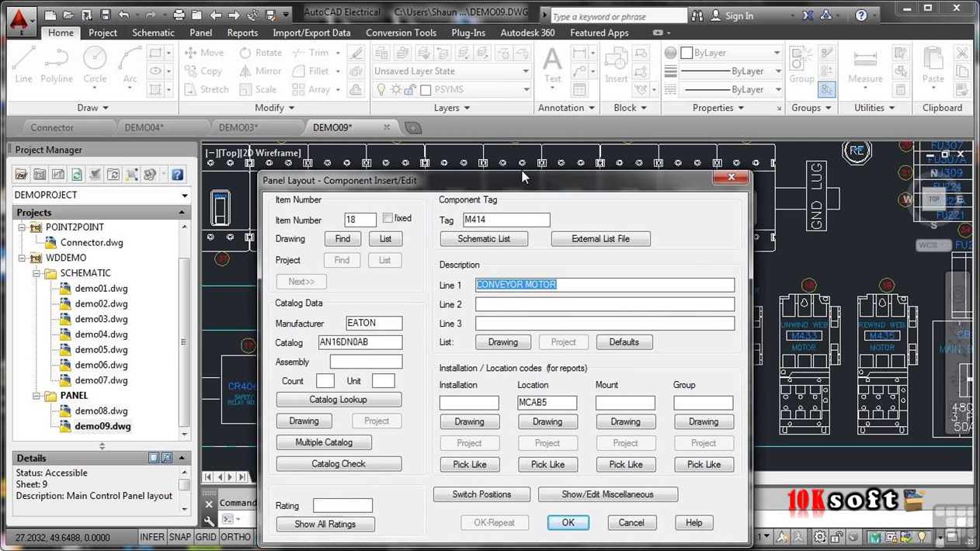980x551 pixels.
Task: Click the Move tool in Modify
Action: click(204, 53)
